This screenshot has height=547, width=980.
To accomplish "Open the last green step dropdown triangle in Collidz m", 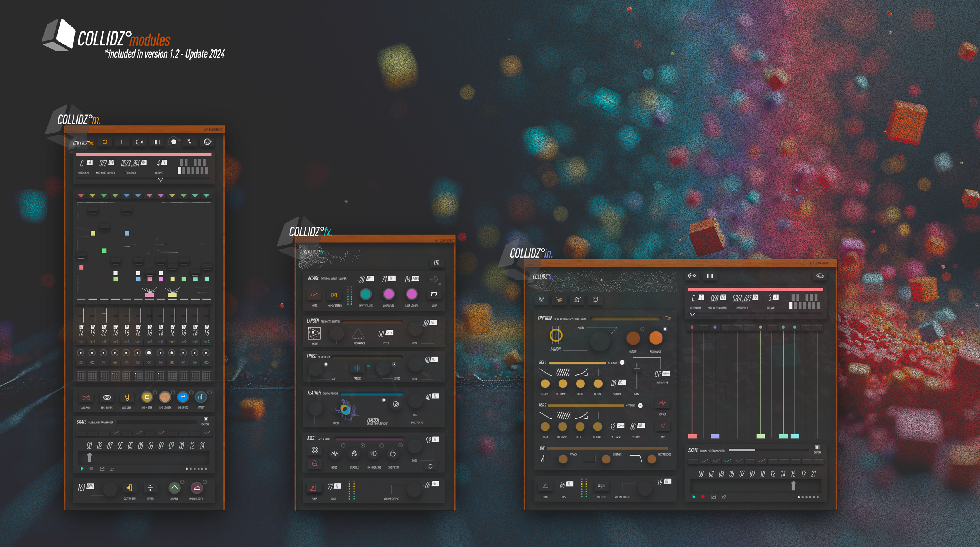I will click(x=207, y=195).
